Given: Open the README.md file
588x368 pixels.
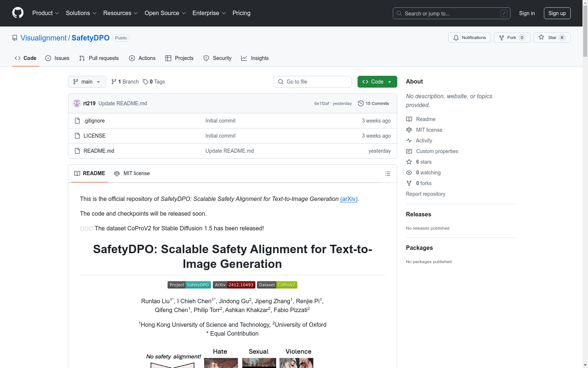Looking at the screenshot, I should click(x=99, y=151).
